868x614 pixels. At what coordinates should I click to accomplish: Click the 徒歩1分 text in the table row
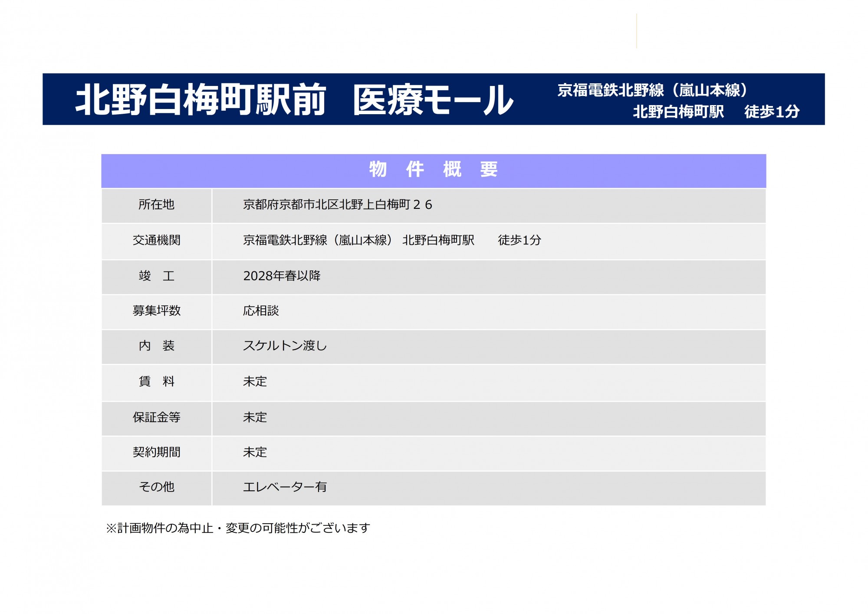coord(519,240)
